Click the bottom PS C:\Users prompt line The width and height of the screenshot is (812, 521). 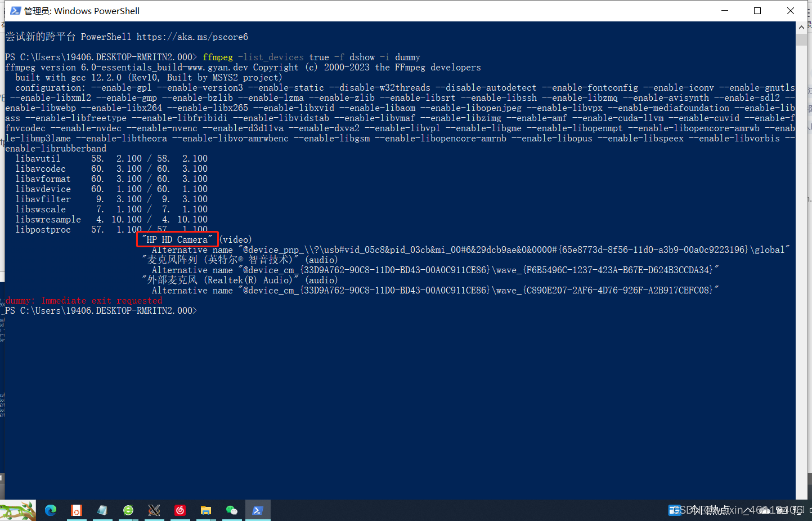pos(101,311)
